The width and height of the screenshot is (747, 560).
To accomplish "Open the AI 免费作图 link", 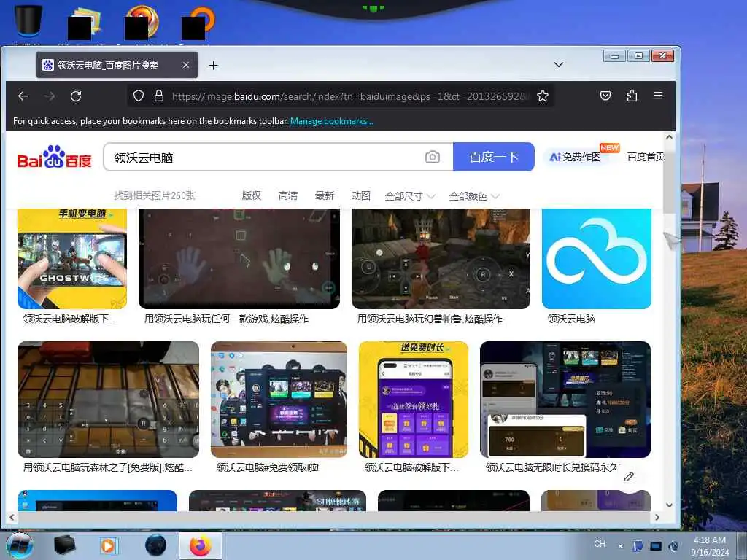I will click(x=576, y=157).
